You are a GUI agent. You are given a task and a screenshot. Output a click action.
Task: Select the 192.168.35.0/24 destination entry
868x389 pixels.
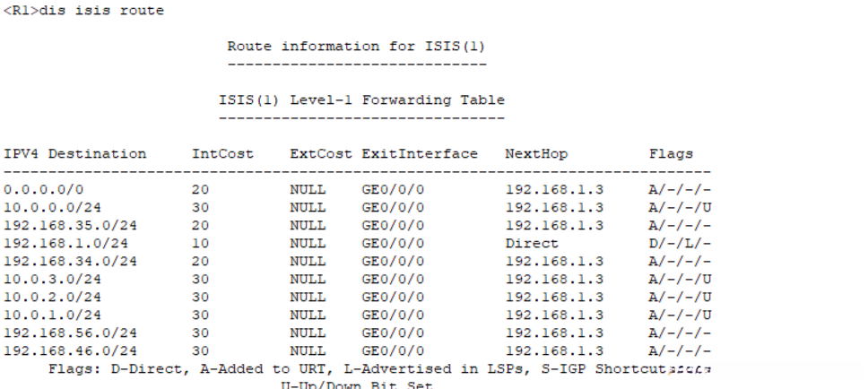pos(71,226)
